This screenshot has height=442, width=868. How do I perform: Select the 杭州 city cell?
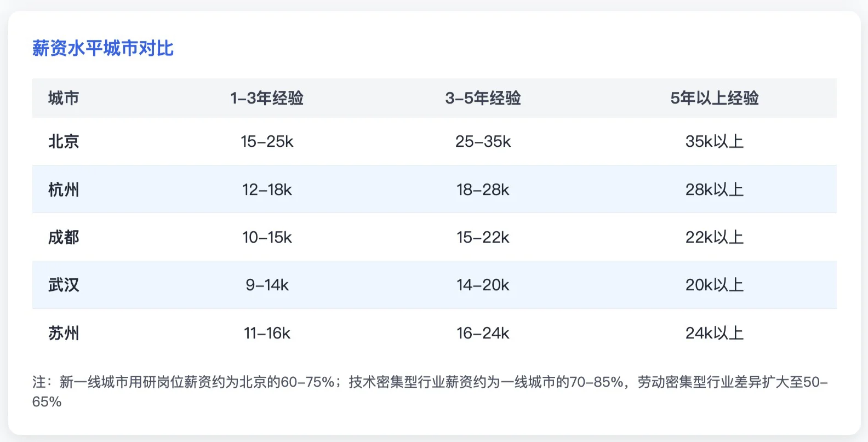[64, 190]
